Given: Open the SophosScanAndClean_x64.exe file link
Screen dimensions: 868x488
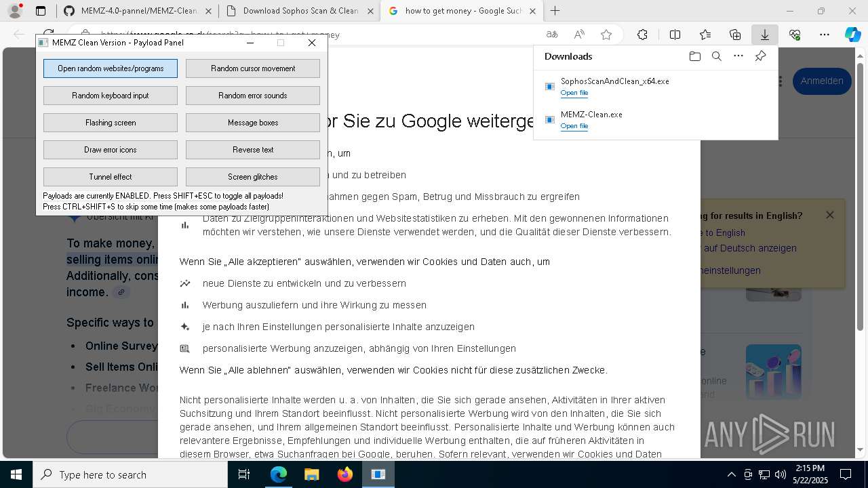Looking at the screenshot, I should [574, 93].
